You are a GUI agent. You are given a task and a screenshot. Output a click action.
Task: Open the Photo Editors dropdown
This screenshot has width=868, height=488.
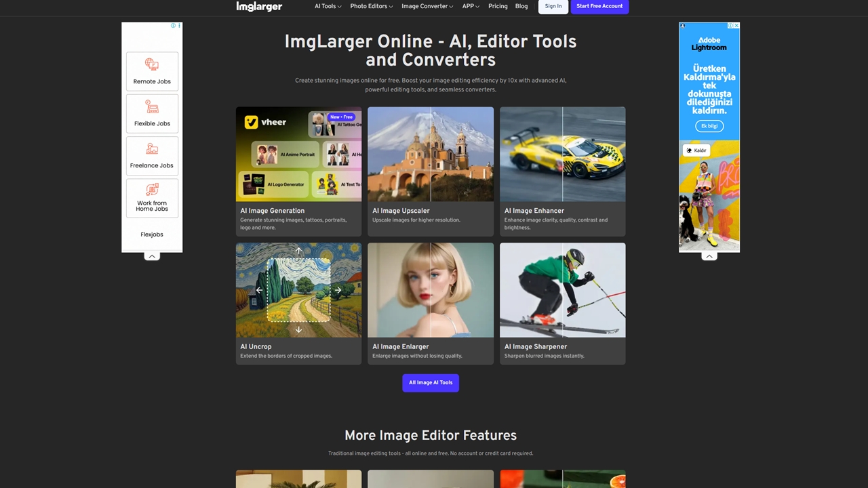pyautogui.click(x=371, y=6)
